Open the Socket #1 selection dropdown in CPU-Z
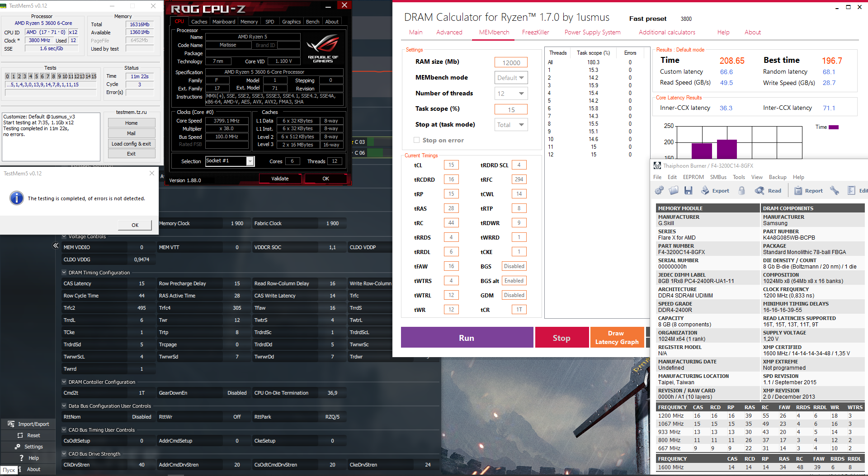868x476 pixels. [250, 161]
